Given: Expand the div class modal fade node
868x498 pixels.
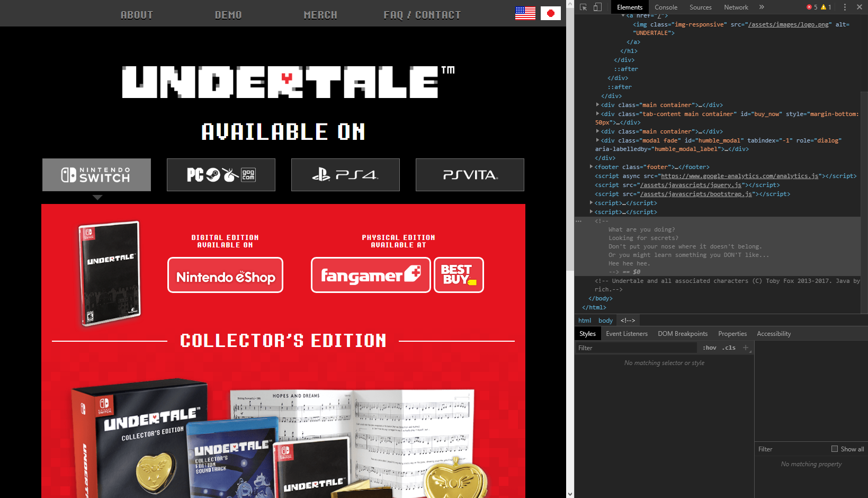Looking at the screenshot, I should tap(597, 140).
